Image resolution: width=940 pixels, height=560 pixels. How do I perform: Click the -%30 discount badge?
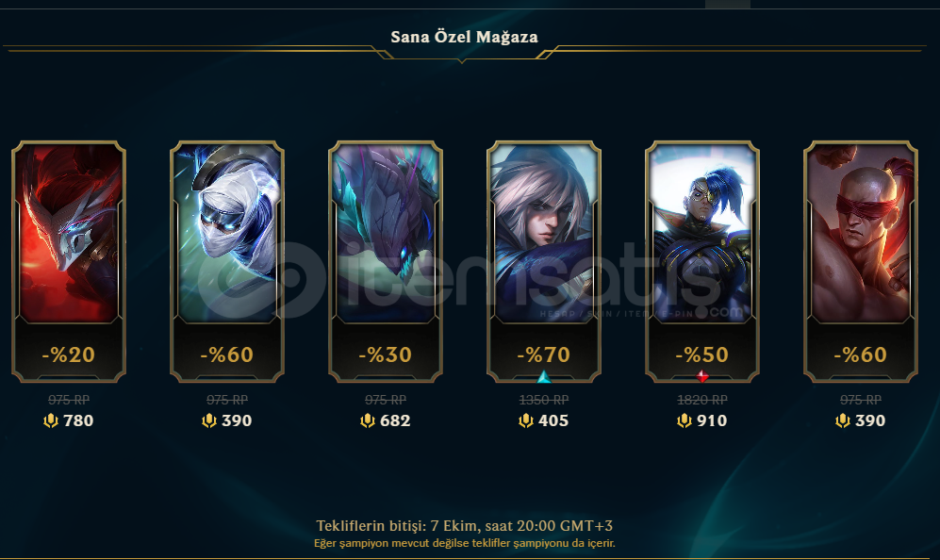pyautogui.click(x=386, y=354)
